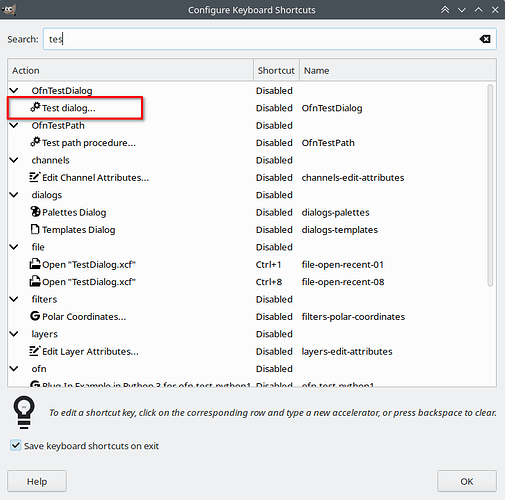Screen dimensions: 505x500
Task: Sort by the Shortcut column header
Action: pos(276,70)
